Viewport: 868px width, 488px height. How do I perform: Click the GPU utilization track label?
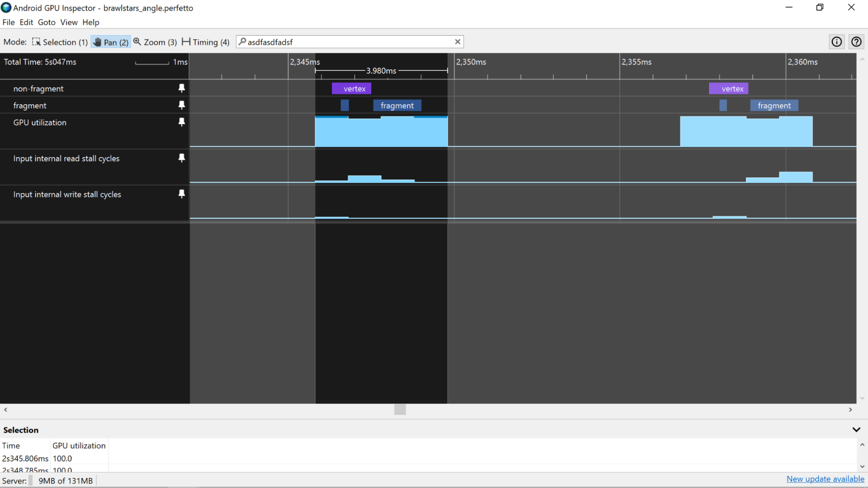[40, 122]
